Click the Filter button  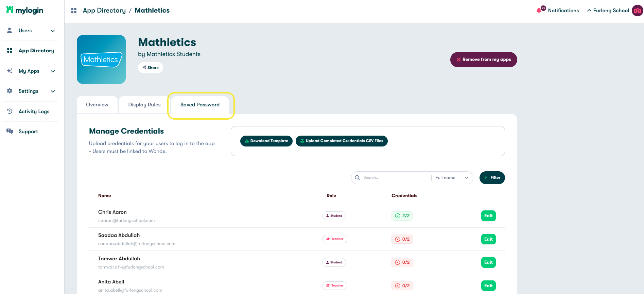pos(492,178)
